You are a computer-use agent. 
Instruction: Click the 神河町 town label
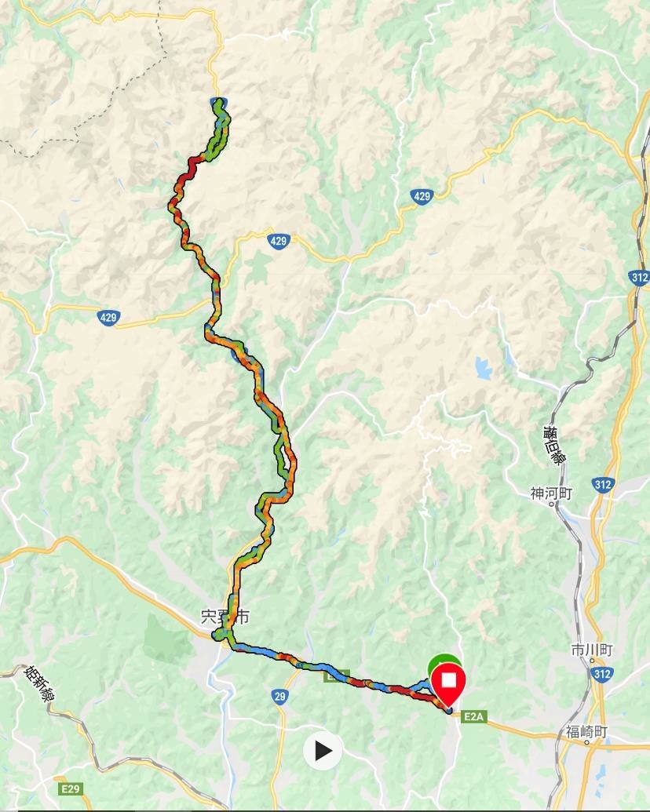pos(551,493)
